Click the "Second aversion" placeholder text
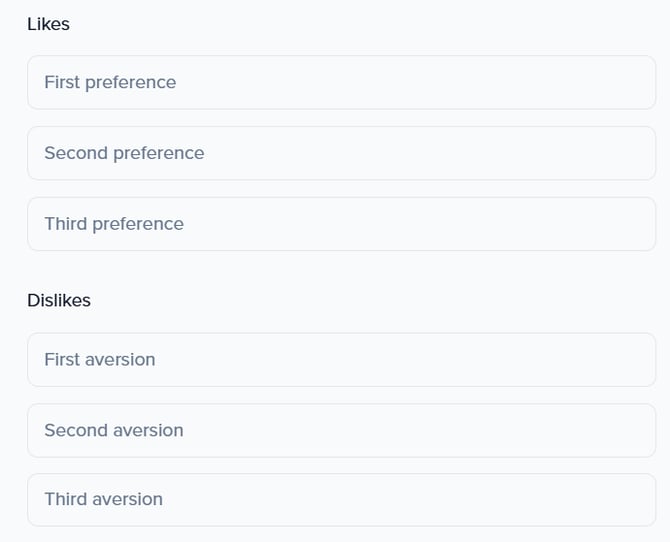Screen dimensions: 670x542 click(x=114, y=430)
